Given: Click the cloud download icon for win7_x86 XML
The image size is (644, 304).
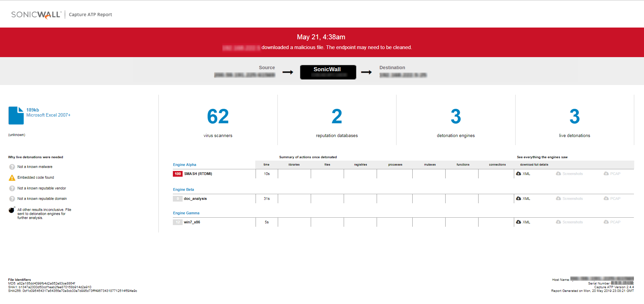Looking at the screenshot, I should tap(519, 222).
